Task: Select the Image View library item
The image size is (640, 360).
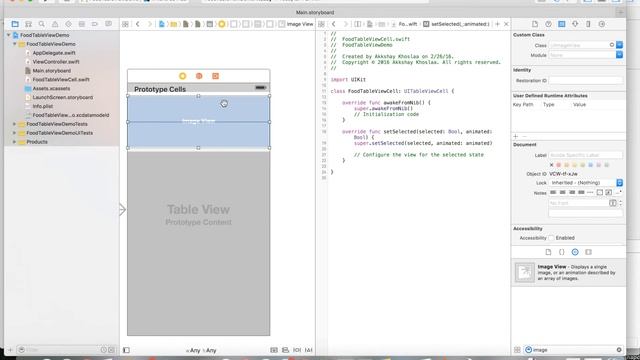Action: 569,272
